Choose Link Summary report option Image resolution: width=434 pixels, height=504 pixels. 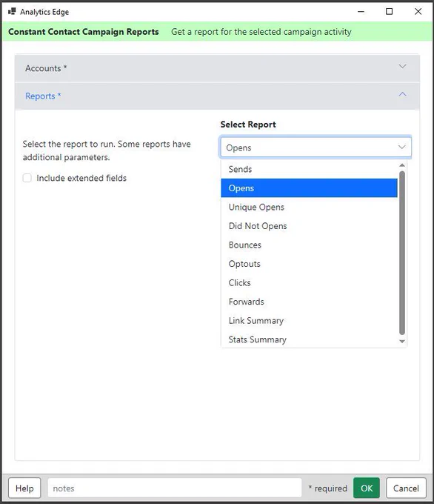coord(309,321)
